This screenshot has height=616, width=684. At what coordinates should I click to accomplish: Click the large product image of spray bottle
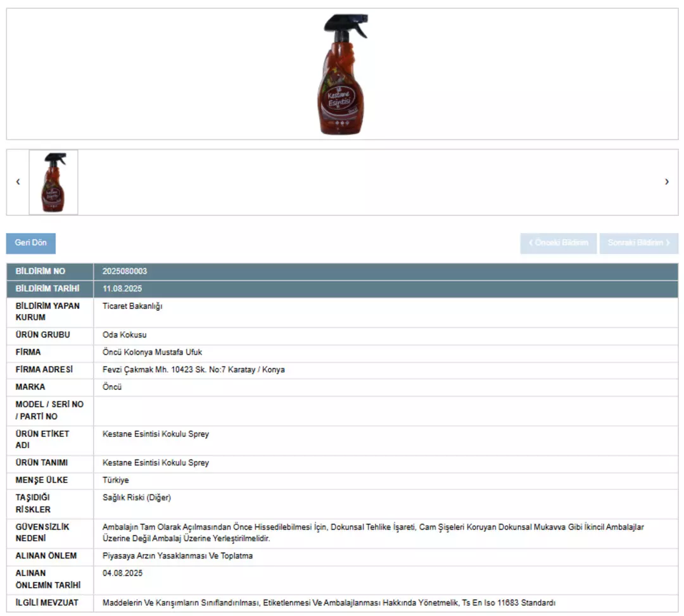click(x=342, y=74)
